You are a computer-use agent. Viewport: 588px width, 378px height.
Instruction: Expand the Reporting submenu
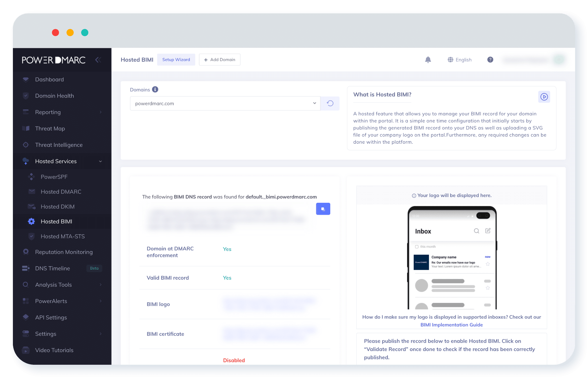100,112
